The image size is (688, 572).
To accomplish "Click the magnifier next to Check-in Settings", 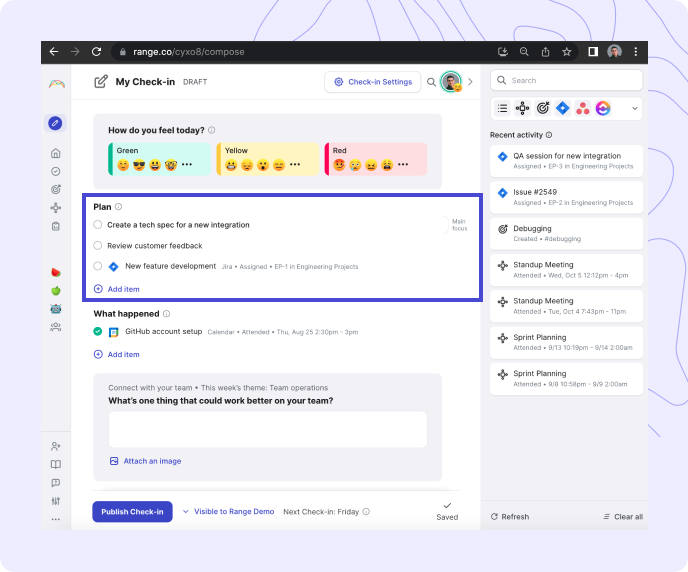I will (x=431, y=82).
